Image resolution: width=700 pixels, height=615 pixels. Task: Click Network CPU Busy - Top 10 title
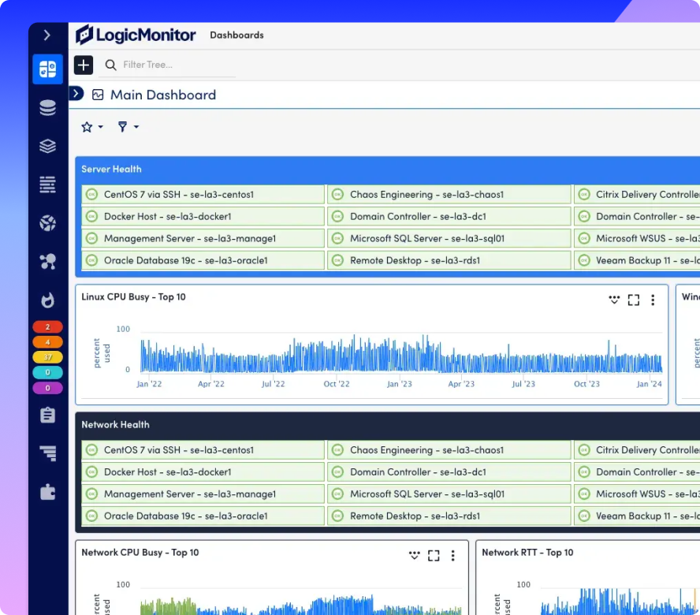tap(140, 553)
